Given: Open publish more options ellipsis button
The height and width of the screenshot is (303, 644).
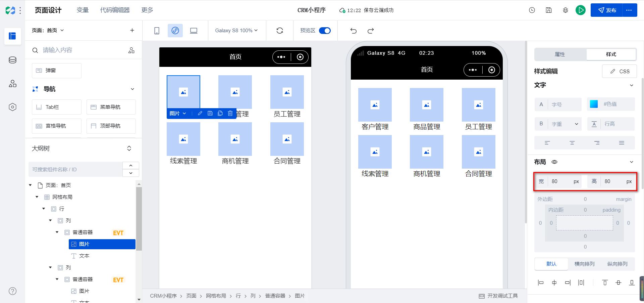Looking at the screenshot, I should tap(629, 10).
